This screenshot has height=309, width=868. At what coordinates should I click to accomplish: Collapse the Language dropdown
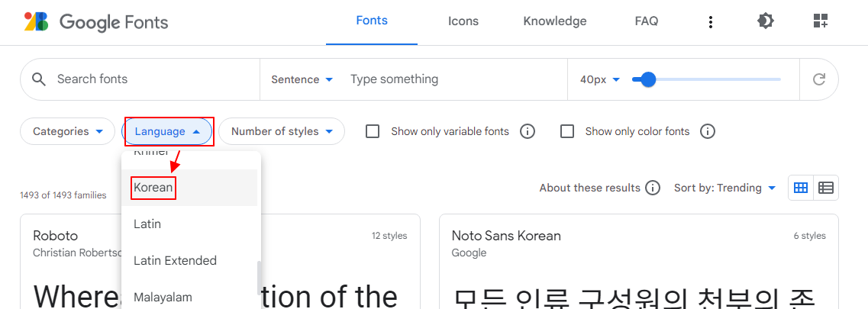pos(166,131)
